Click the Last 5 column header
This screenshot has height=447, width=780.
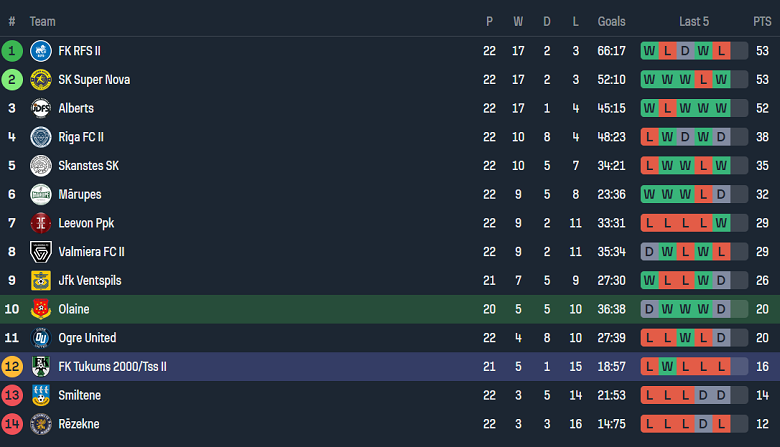(x=694, y=21)
